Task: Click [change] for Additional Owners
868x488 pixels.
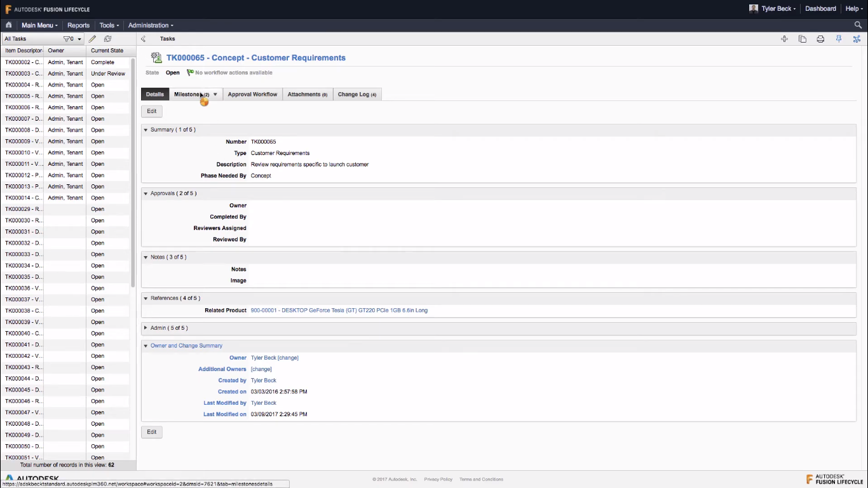Action: coord(261,369)
